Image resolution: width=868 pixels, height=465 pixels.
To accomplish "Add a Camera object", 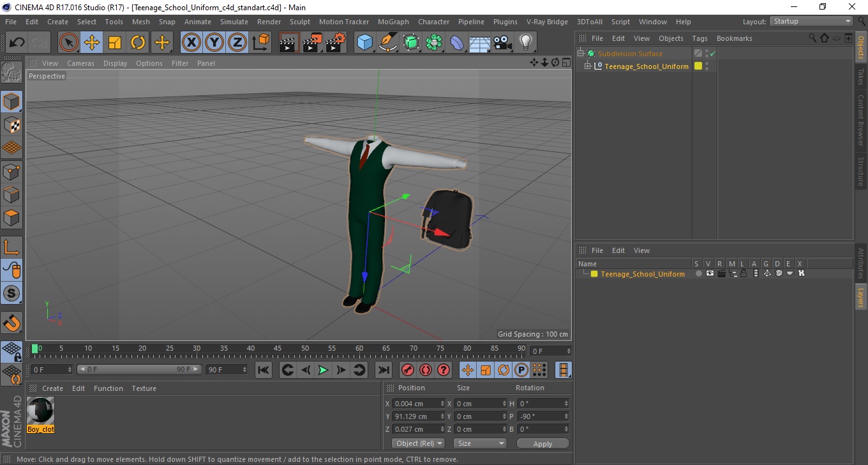I will click(x=503, y=43).
